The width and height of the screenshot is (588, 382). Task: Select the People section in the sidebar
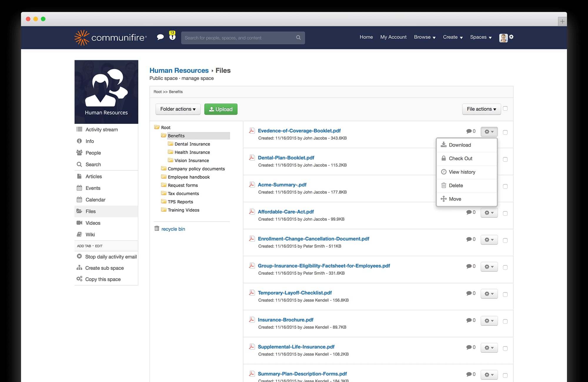93,153
